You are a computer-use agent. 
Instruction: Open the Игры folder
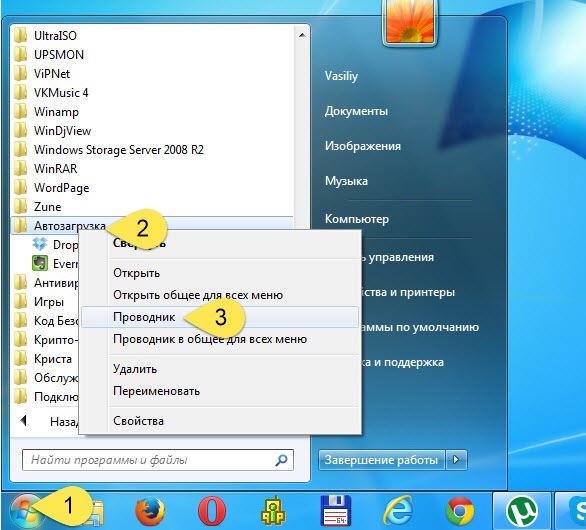pos(49,302)
